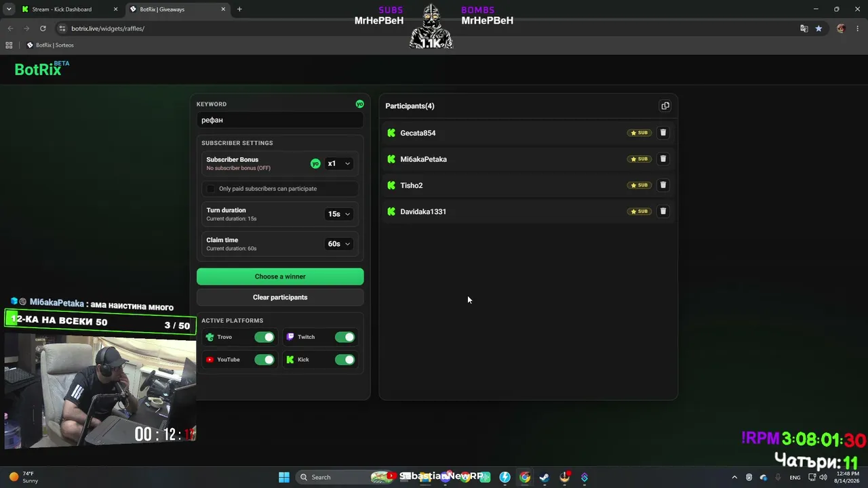Open the Chrome tab search dropdown
The image size is (868, 488).
pyautogui.click(x=9, y=9)
